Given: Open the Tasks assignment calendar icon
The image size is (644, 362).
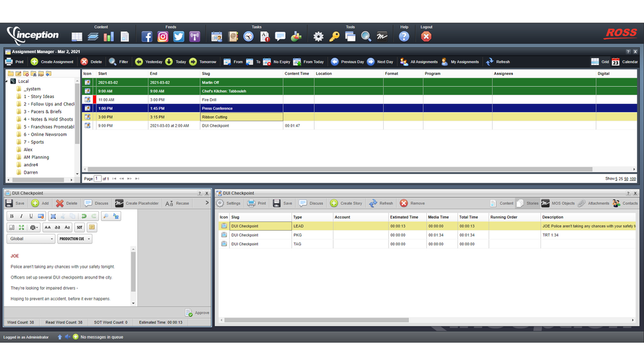Looking at the screenshot, I should pos(216,36).
